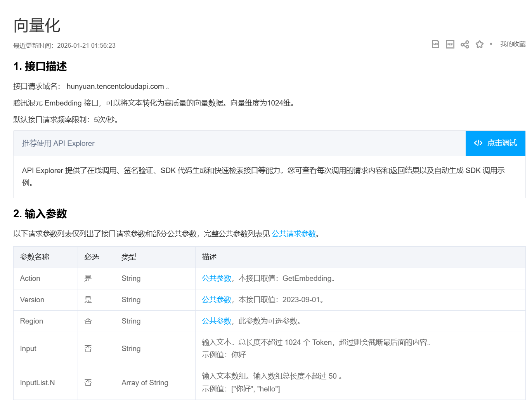Export the document as Markdown (MD icon)
Viewport: 532px width, 405px height.
[435, 44]
